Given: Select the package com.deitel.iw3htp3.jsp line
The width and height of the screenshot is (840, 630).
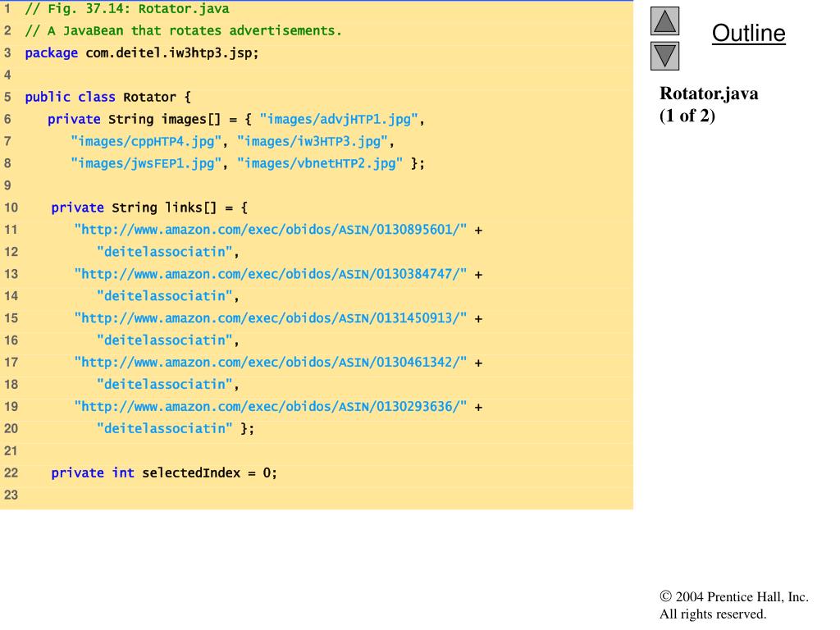Looking at the screenshot, I should pos(142,53).
